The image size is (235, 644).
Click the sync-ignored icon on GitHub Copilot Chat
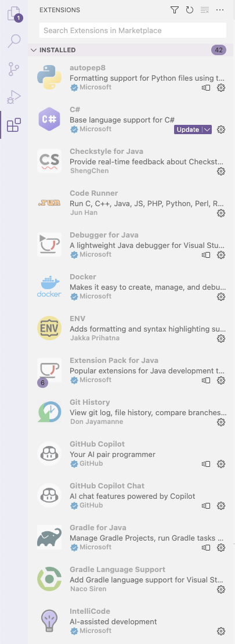pos(206,506)
